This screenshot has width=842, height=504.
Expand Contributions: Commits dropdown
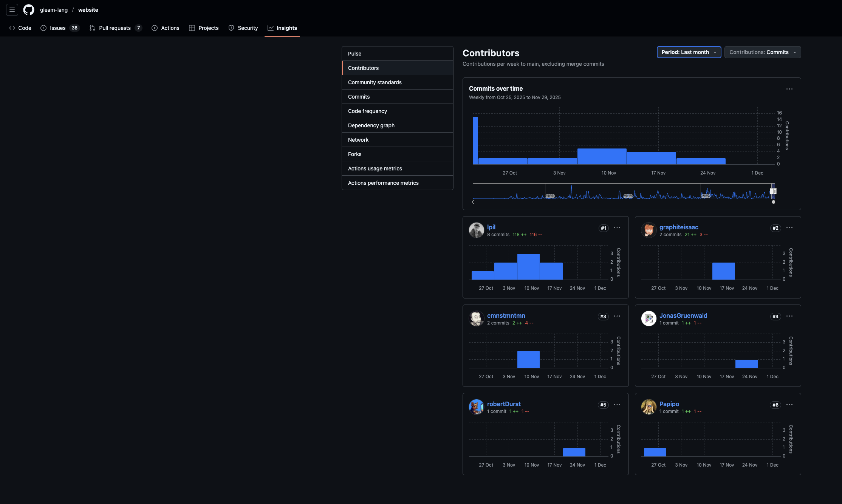762,52
